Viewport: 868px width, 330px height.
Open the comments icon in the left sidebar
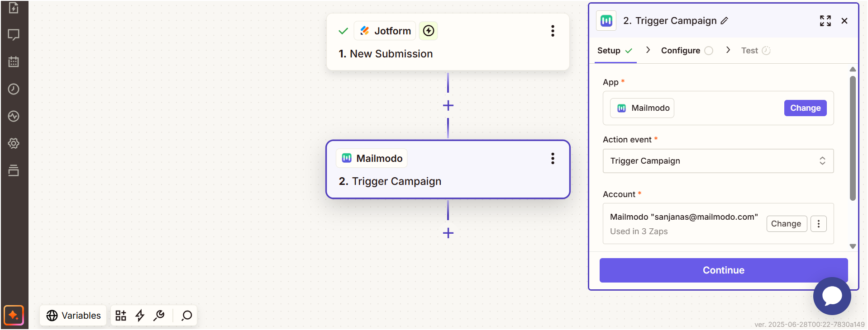14,35
